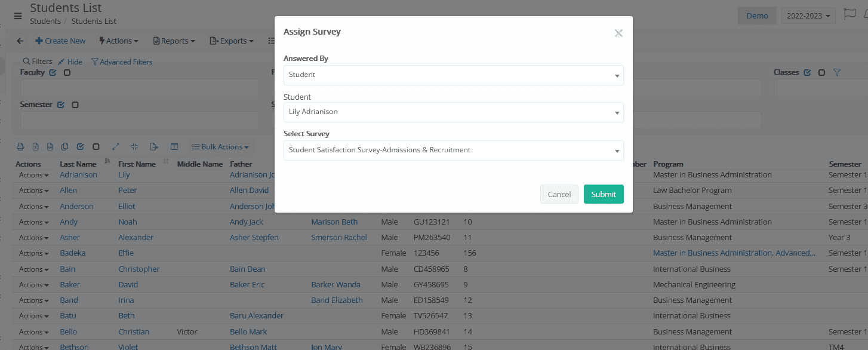Click Master in Business Administration, Advanced program link

click(734, 253)
